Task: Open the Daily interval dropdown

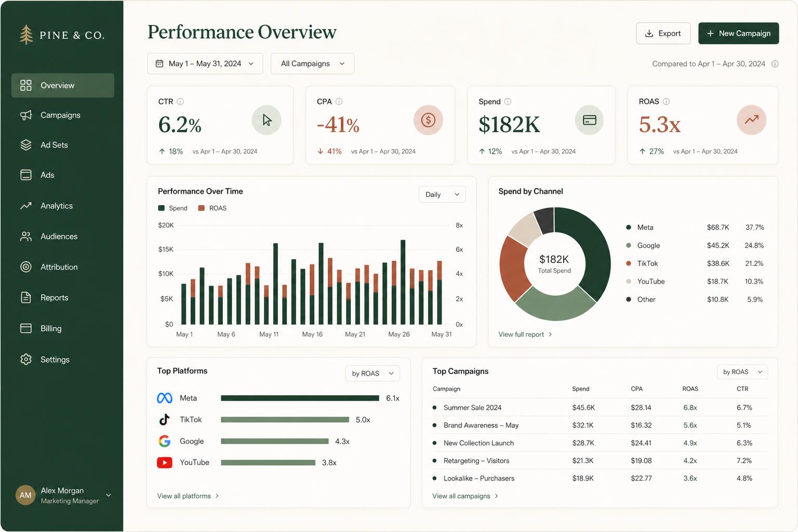Action: click(442, 194)
